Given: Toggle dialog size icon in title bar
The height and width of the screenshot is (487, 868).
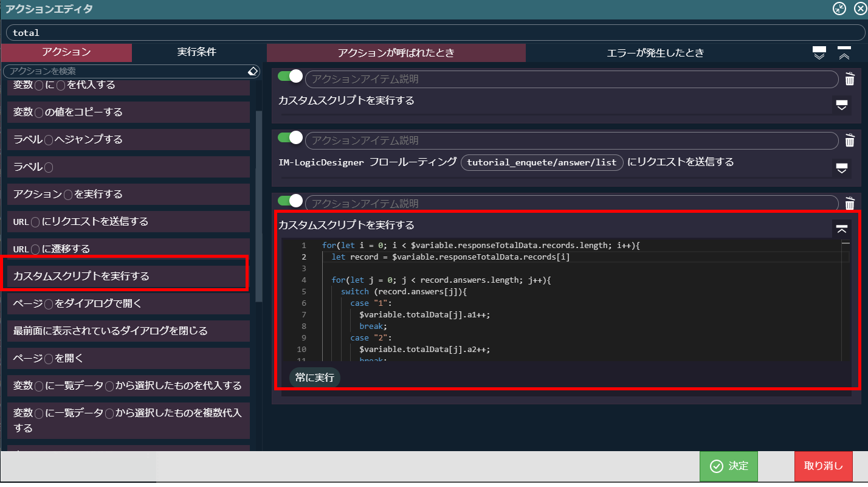Looking at the screenshot, I should 839,9.
